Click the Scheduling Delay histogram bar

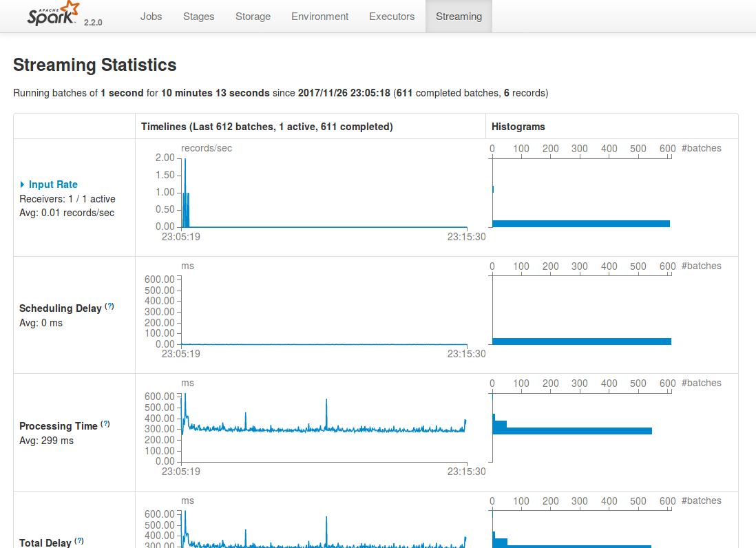[x=581, y=341]
